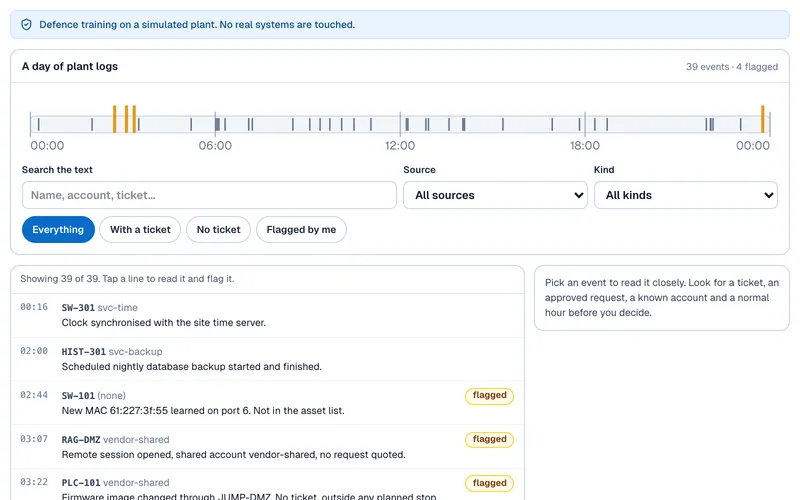
Task: Select the Everything filter pill
Action: [58, 230]
